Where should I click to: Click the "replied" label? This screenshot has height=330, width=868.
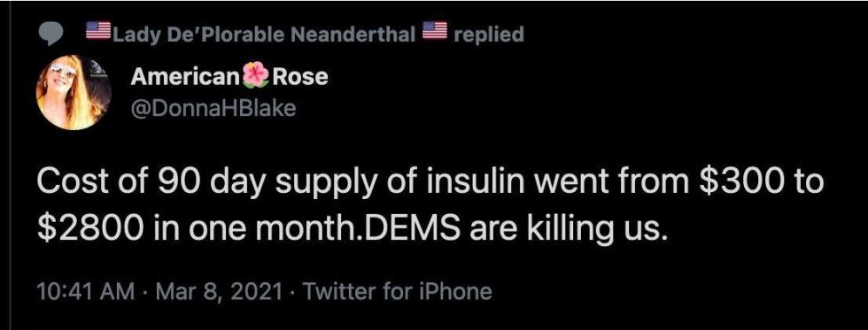(488, 35)
